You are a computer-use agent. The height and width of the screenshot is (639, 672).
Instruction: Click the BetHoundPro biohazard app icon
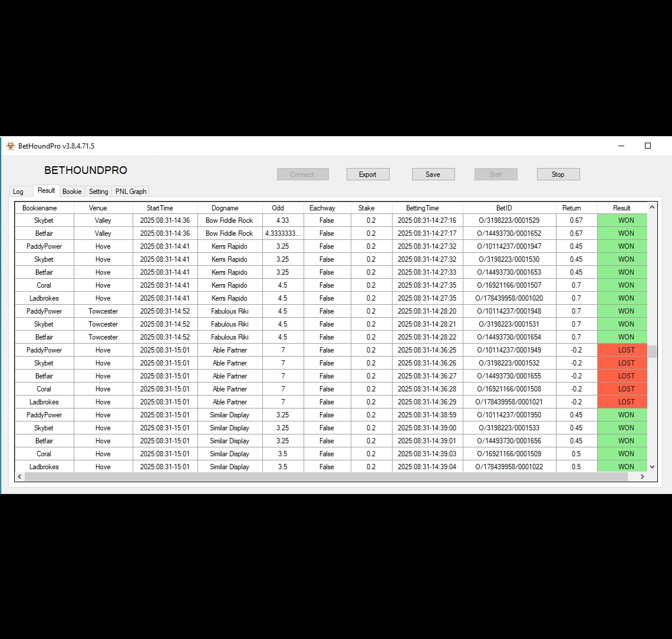coord(11,146)
